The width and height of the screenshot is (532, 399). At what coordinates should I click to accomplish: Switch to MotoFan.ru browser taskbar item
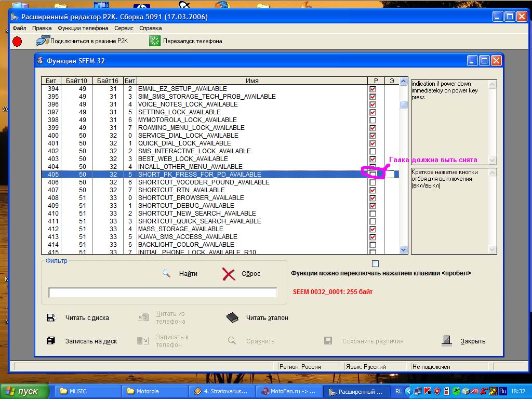289,391
